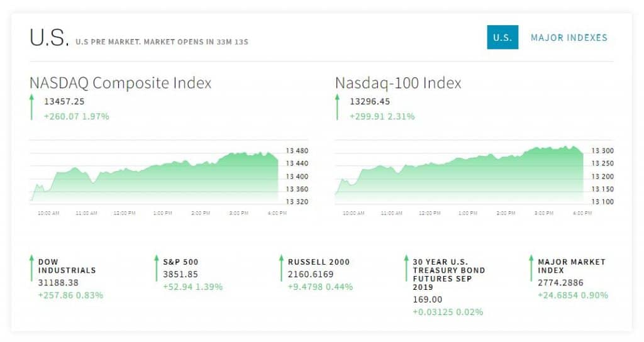Click the green up arrow beside Nasdaq-100 value
The height and width of the screenshot is (342, 644).
(x=337, y=106)
